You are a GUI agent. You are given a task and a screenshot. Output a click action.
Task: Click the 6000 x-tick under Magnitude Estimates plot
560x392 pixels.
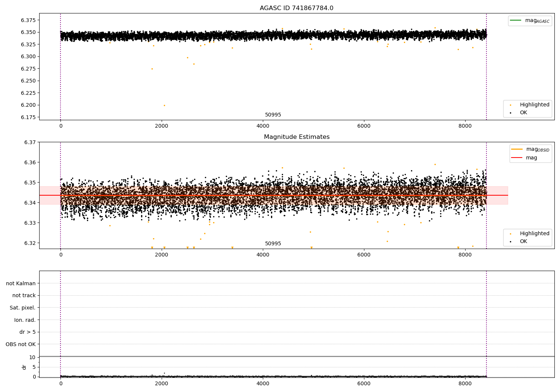coord(364,255)
